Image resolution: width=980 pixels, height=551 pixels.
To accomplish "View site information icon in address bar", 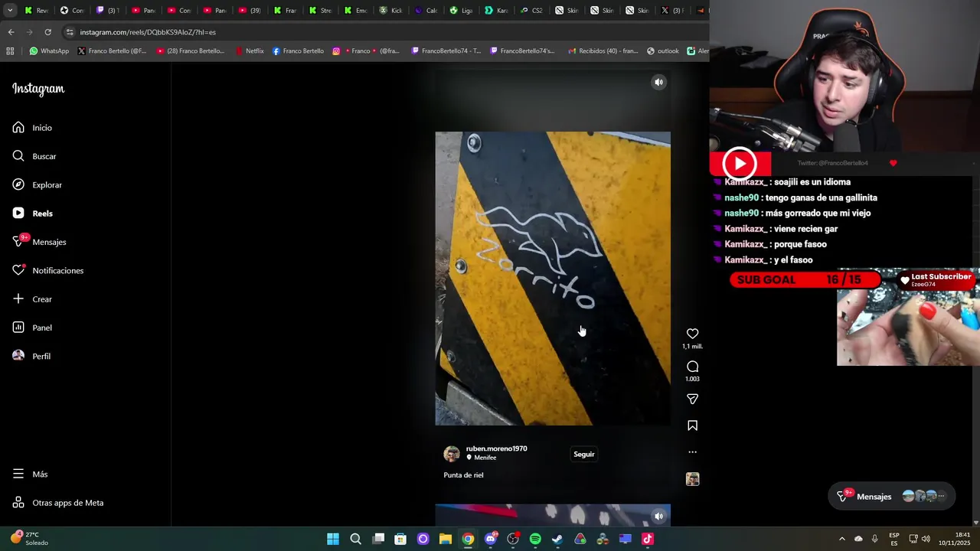I will pos(70,32).
